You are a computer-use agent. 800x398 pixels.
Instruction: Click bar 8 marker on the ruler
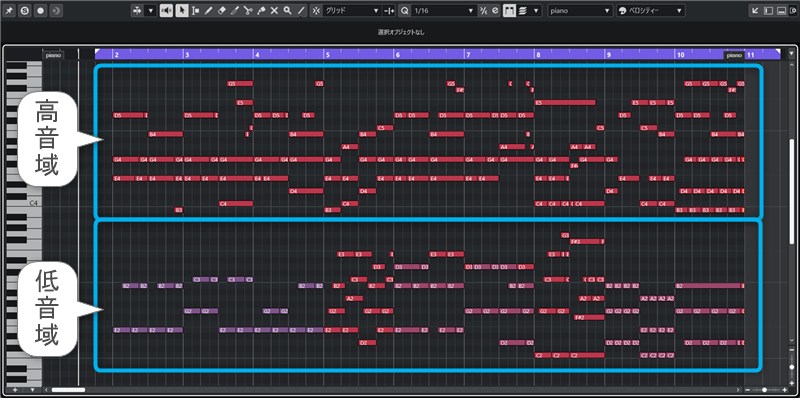pyautogui.click(x=538, y=55)
